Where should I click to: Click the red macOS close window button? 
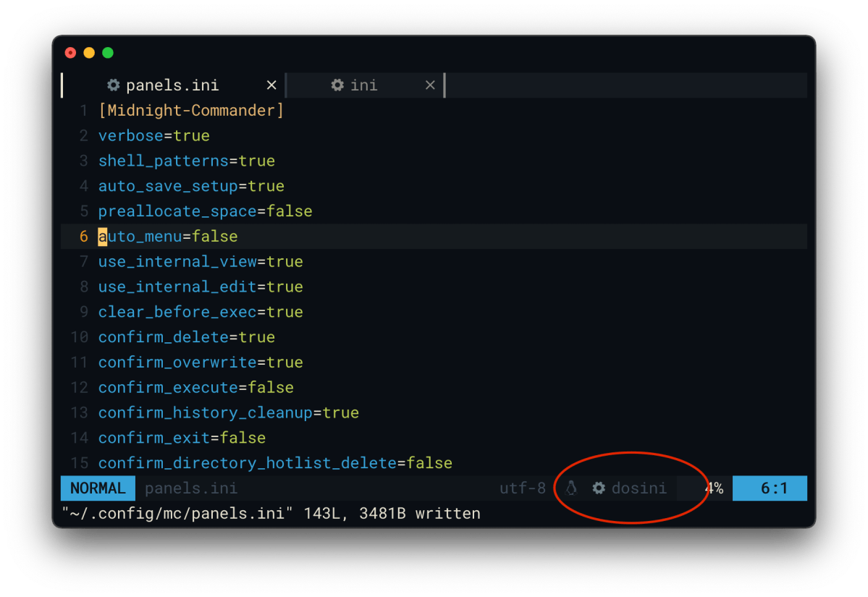coord(70,53)
